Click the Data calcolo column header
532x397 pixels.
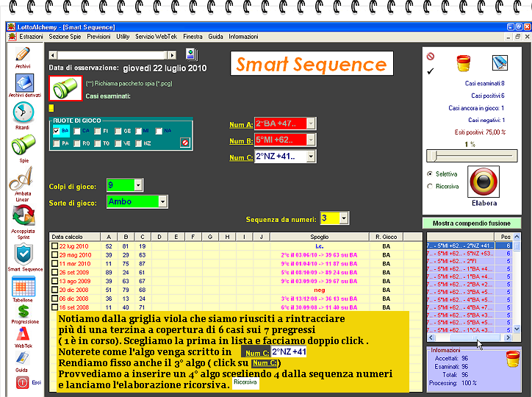[75, 237]
